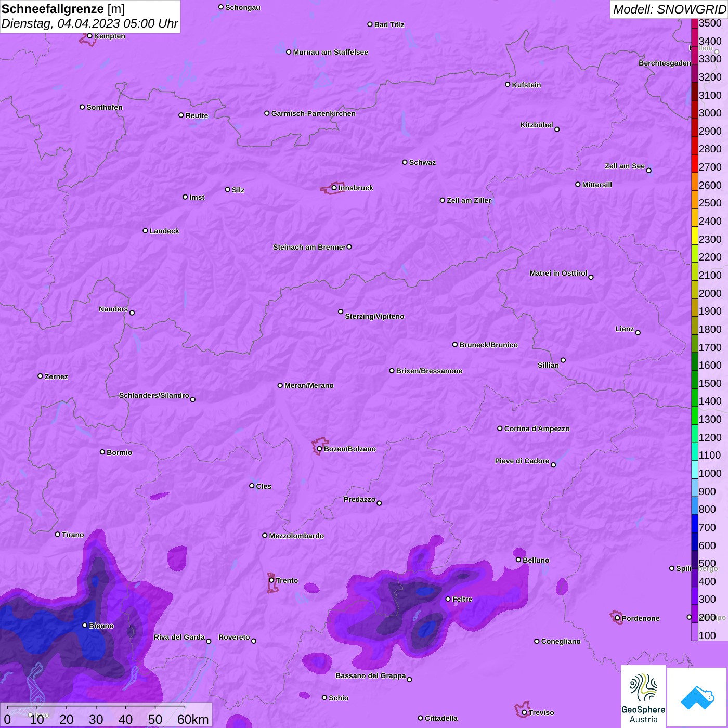The image size is (728, 728).
Task: Click the Zell am Ziller label
Action: pos(469,200)
